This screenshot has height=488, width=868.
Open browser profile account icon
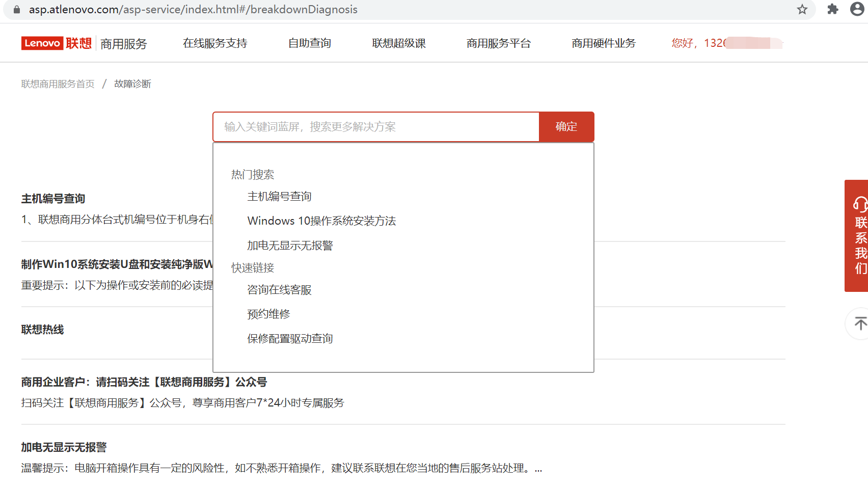point(857,9)
